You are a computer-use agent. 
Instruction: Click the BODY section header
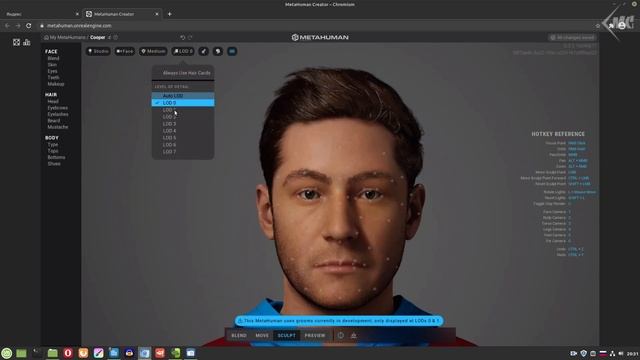[52, 138]
